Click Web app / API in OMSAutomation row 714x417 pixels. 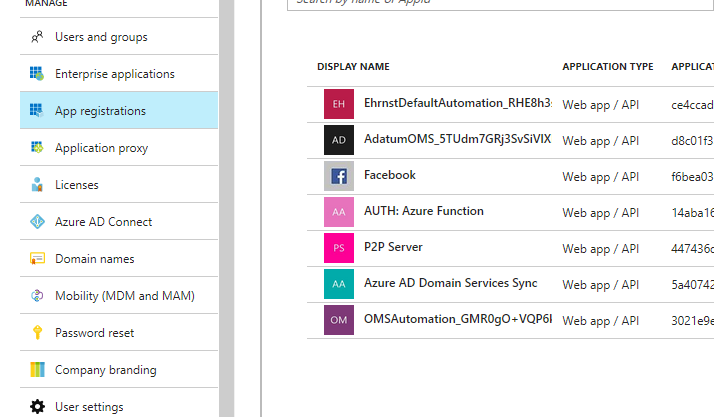coord(601,320)
